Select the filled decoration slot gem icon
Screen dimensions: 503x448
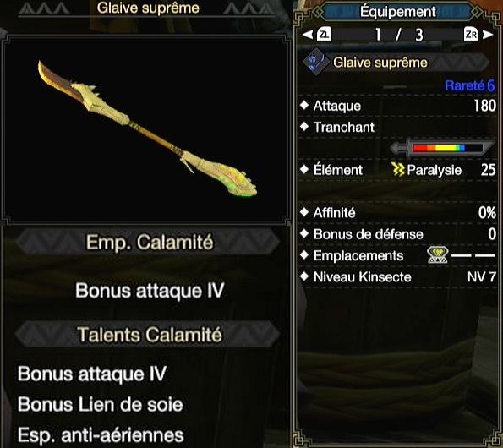438,255
